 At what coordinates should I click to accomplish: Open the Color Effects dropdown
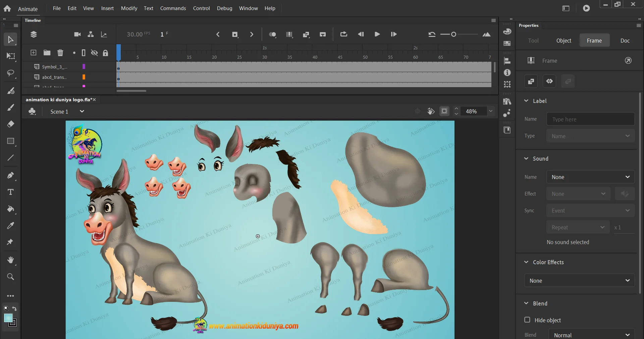579,281
